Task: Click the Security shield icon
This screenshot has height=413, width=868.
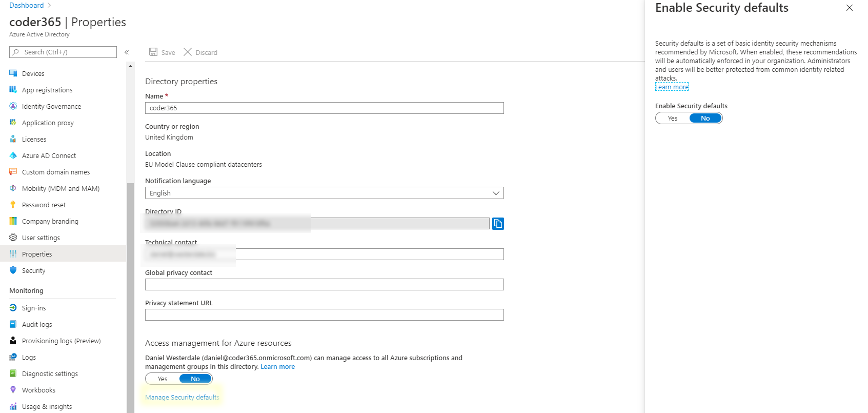Action: click(13, 270)
